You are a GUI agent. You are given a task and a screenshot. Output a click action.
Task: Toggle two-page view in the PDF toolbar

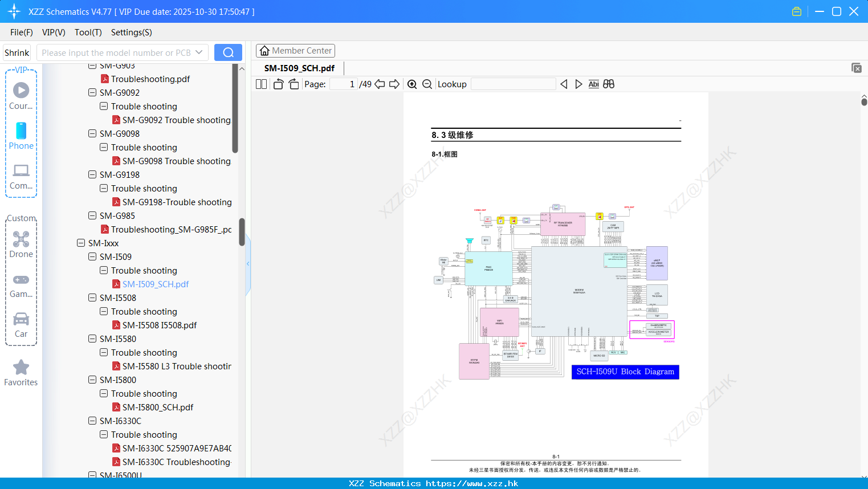click(261, 84)
